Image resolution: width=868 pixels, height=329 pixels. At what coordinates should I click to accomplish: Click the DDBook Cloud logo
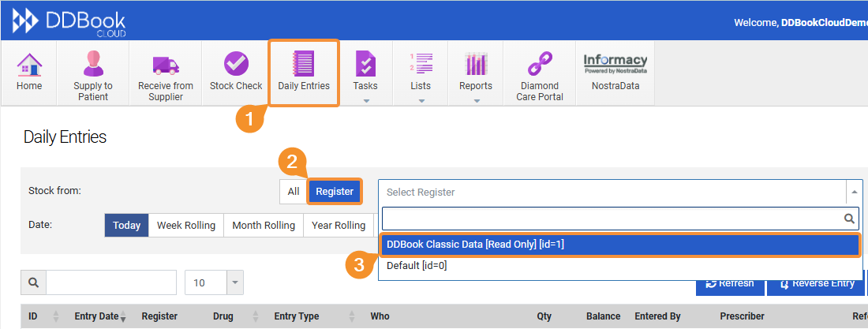click(69, 21)
